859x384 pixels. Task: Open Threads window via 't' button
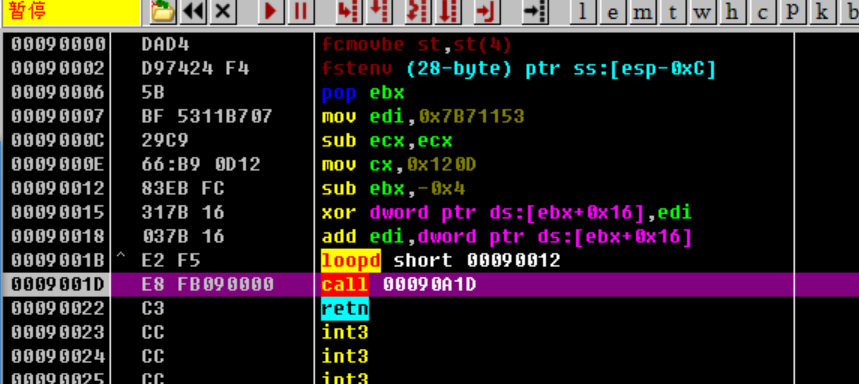coord(673,12)
